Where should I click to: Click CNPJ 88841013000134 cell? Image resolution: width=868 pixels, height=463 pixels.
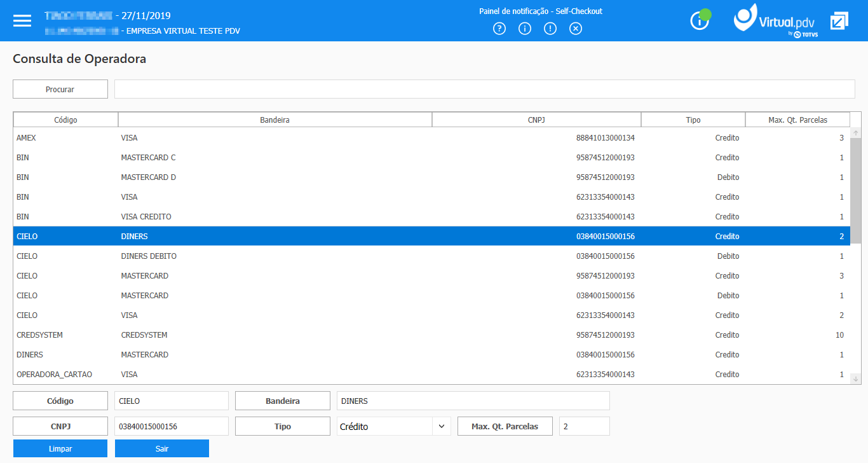pos(605,138)
